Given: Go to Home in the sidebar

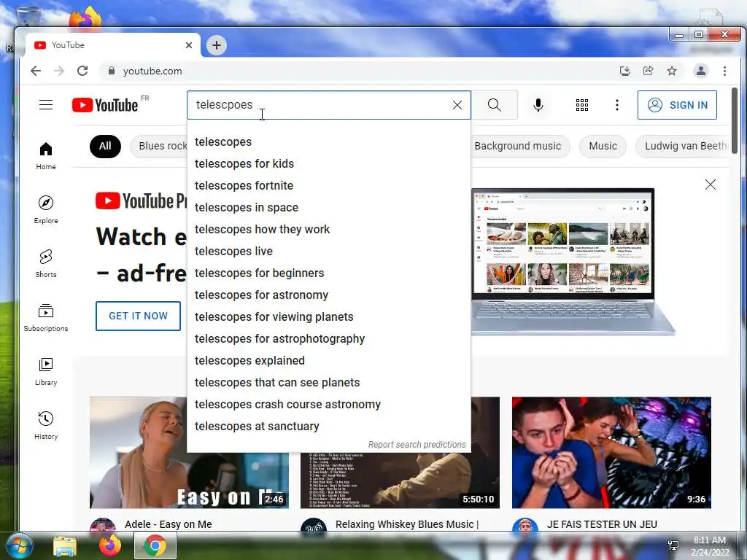Looking at the screenshot, I should point(46,156).
